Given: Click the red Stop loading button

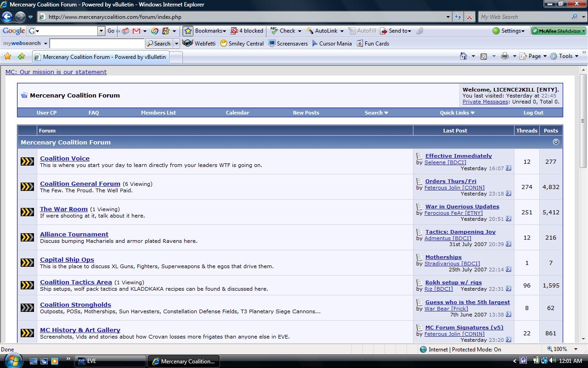Looking at the screenshot, I should (x=469, y=17).
